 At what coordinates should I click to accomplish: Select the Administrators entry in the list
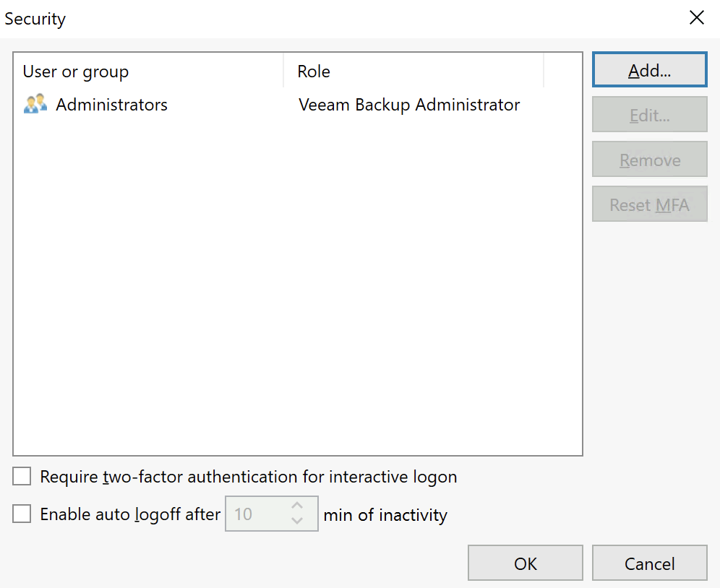(x=111, y=104)
